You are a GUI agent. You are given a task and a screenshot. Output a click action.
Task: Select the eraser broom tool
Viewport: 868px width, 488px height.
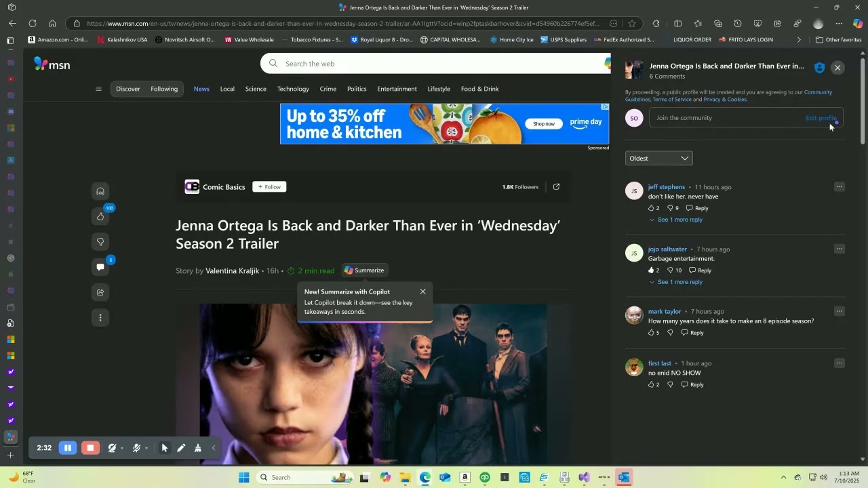(x=197, y=448)
